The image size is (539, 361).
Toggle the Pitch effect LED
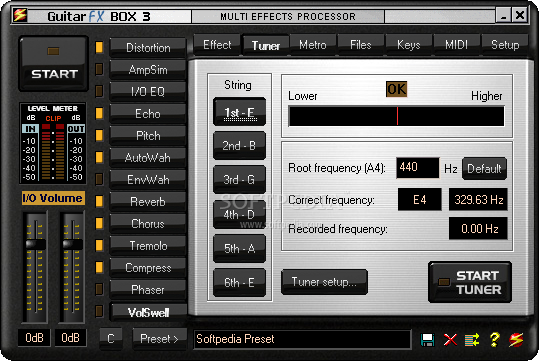coord(99,135)
